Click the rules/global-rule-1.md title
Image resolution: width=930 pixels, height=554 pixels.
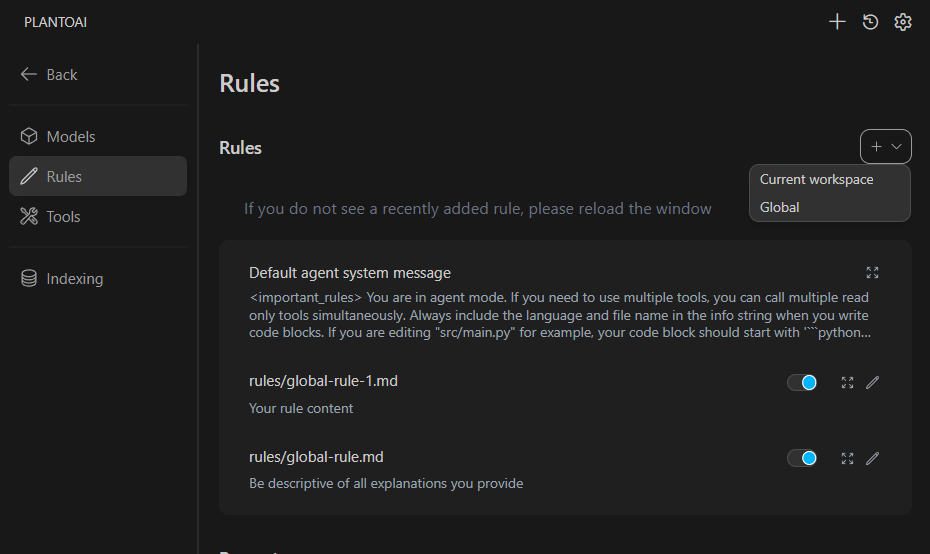[323, 381]
